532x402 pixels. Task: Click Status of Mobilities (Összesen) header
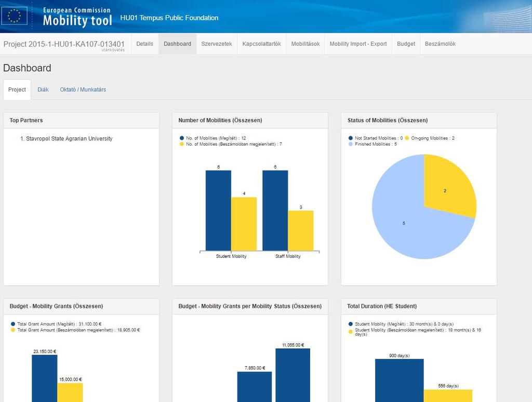[x=419, y=121]
